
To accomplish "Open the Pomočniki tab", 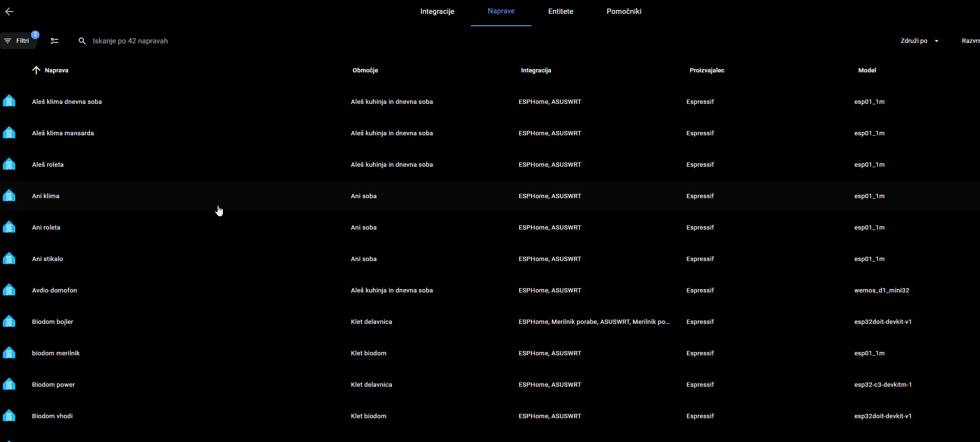I will pyautogui.click(x=624, y=11).
